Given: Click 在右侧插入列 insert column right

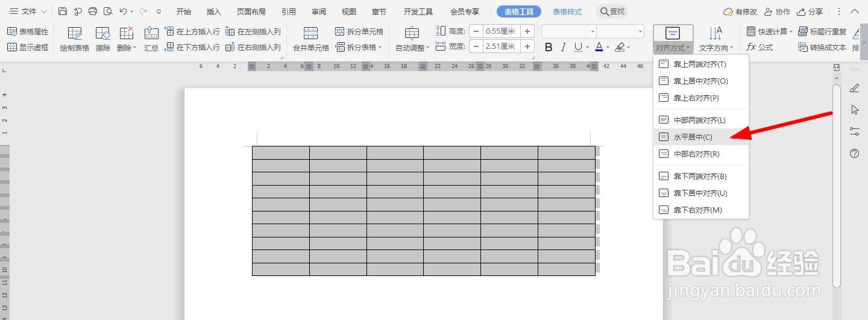Looking at the screenshot, I should point(253,47).
